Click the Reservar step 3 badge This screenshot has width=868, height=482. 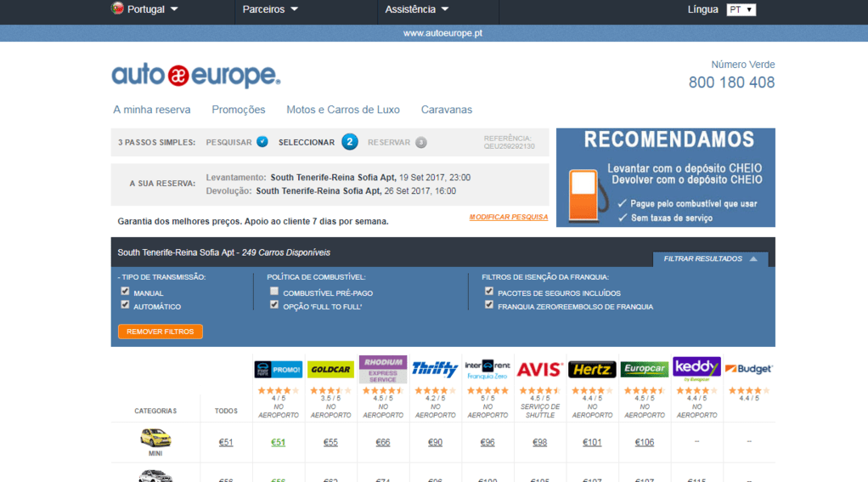(x=421, y=142)
